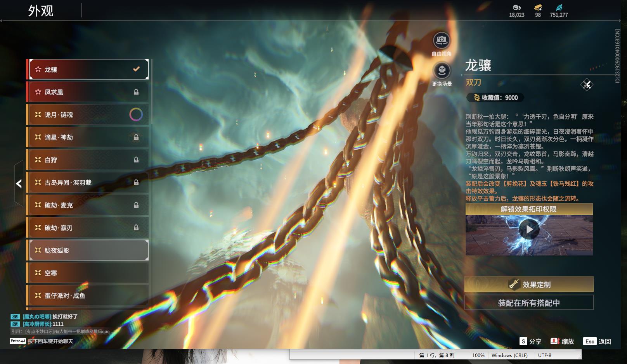Screen dimensions: 627x364
Task: Click the lock icon on the 破劫·寂刃 row
Action: [x=136, y=228]
